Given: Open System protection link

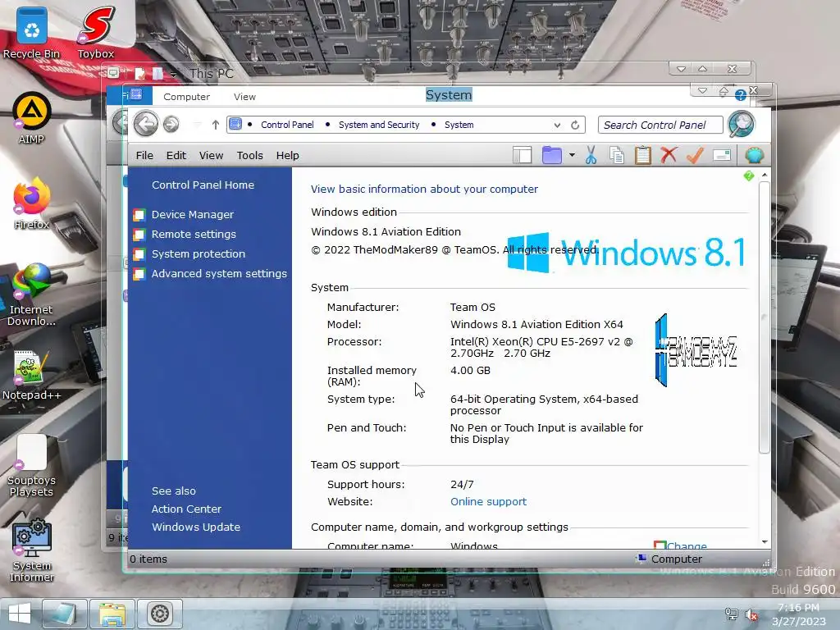Looking at the screenshot, I should point(199,254).
